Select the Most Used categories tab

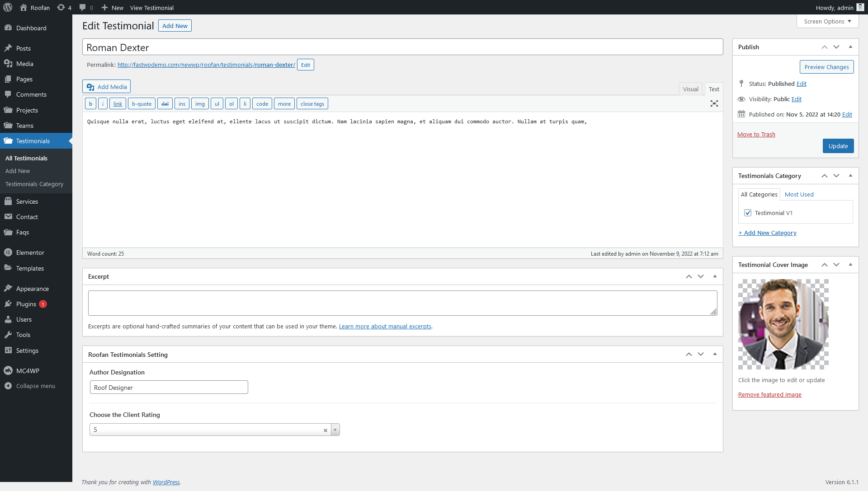pos(799,194)
